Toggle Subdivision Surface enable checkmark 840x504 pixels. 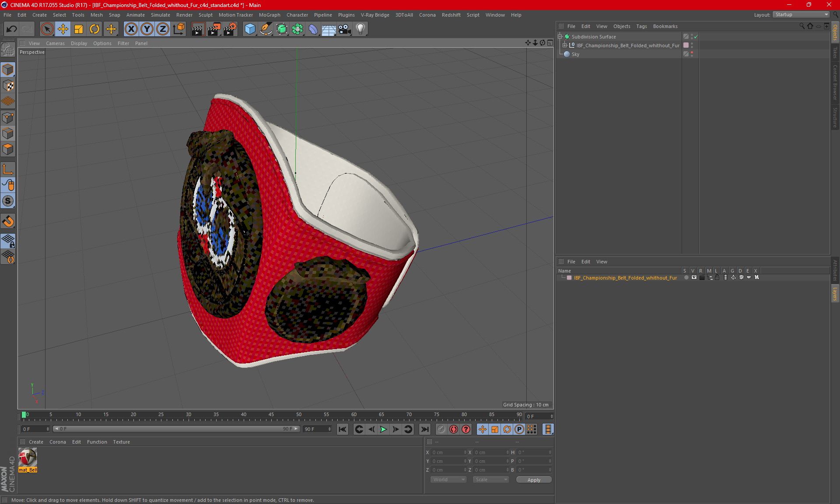pos(696,37)
